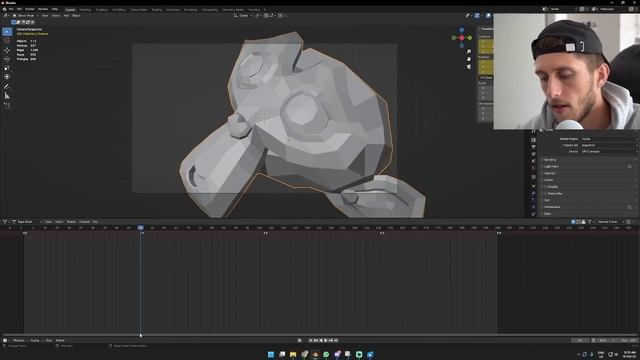Open the Scene properties tab
The image size is (640, 360).
[x=533, y=161]
